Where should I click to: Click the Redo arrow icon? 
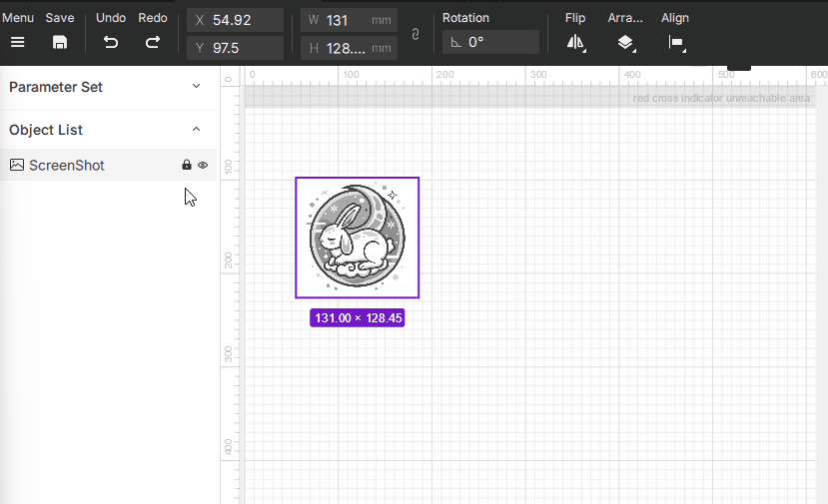coord(153,42)
